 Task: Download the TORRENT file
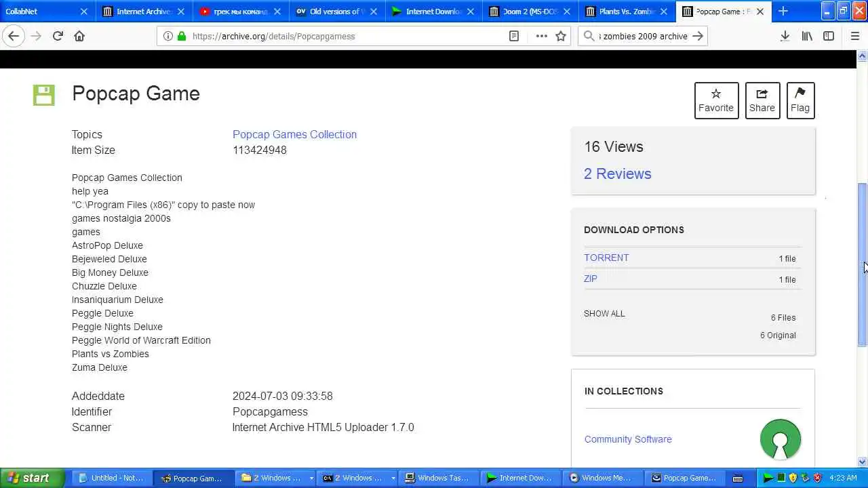[606, 258]
